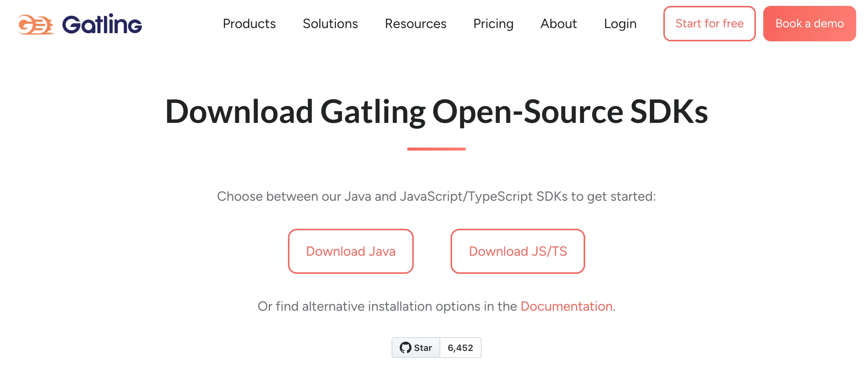
Task: Click the Book a demo button
Action: [809, 24]
